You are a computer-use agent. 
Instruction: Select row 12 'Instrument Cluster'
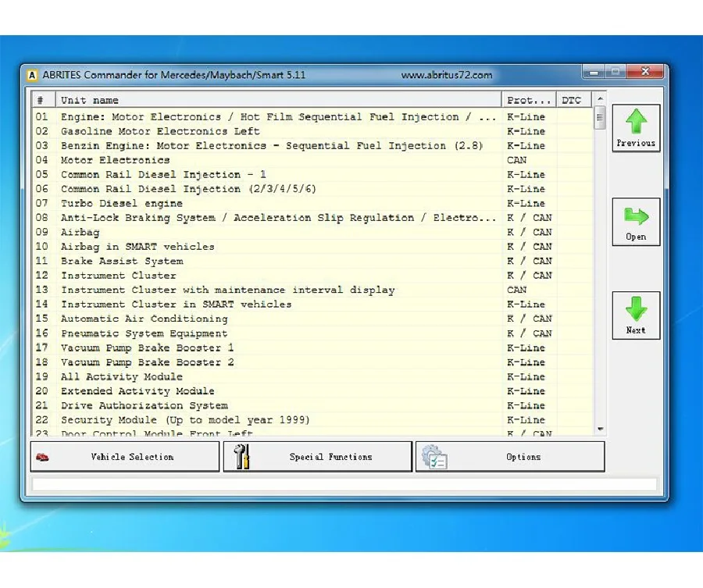[312, 275]
